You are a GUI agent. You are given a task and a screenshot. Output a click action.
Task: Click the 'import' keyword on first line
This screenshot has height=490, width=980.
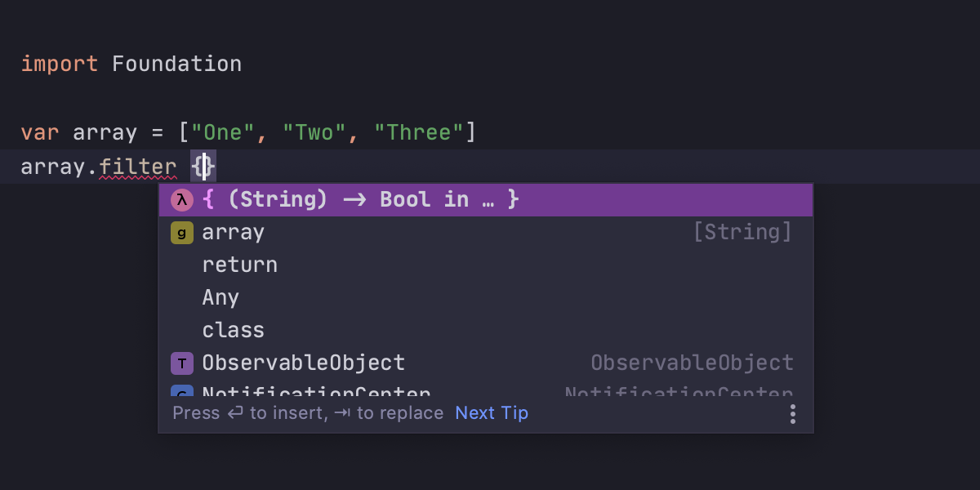(60, 64)
